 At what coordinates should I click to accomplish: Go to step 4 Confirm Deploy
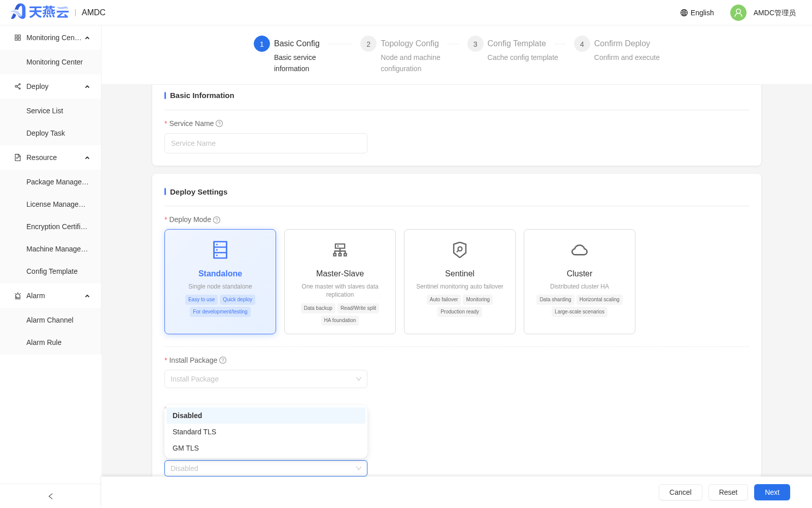(617, 49)
